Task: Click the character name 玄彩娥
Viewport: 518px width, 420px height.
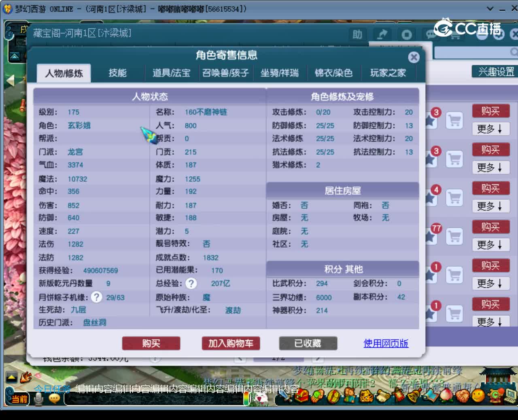Action: [x=79, y=125]
